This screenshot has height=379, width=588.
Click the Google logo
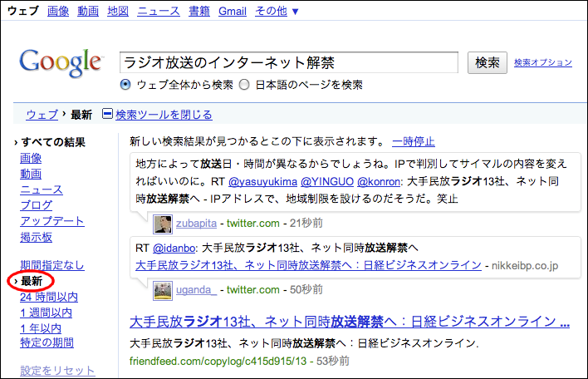click(x=61, y=62)
